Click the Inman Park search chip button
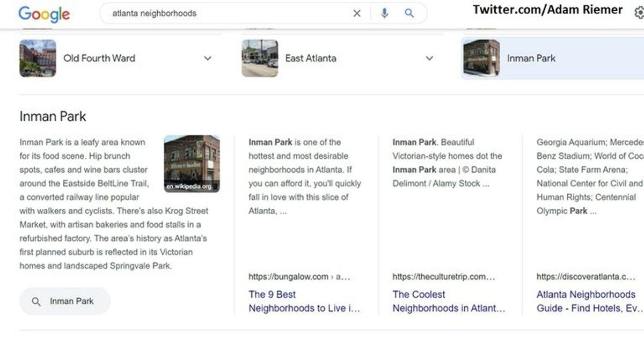The height and width of the screenshot is (337, 644). [x=65, y=301]
